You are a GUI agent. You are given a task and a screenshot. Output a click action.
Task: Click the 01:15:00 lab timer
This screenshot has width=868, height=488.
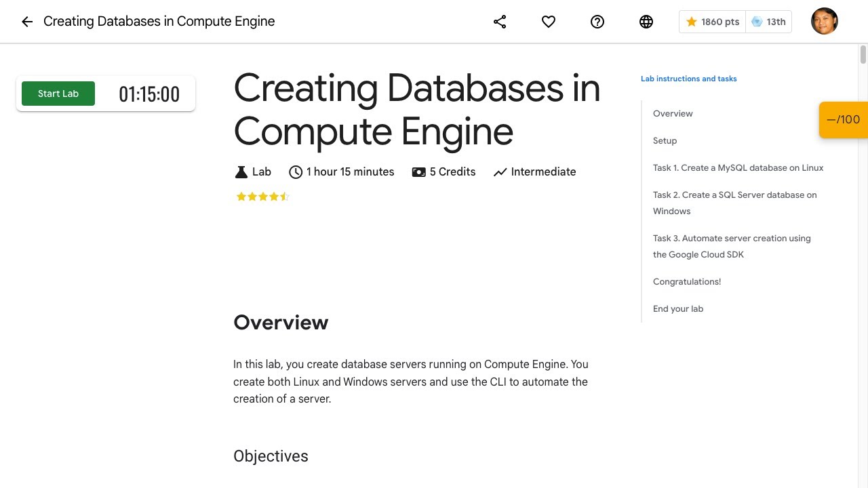point(149,94)
